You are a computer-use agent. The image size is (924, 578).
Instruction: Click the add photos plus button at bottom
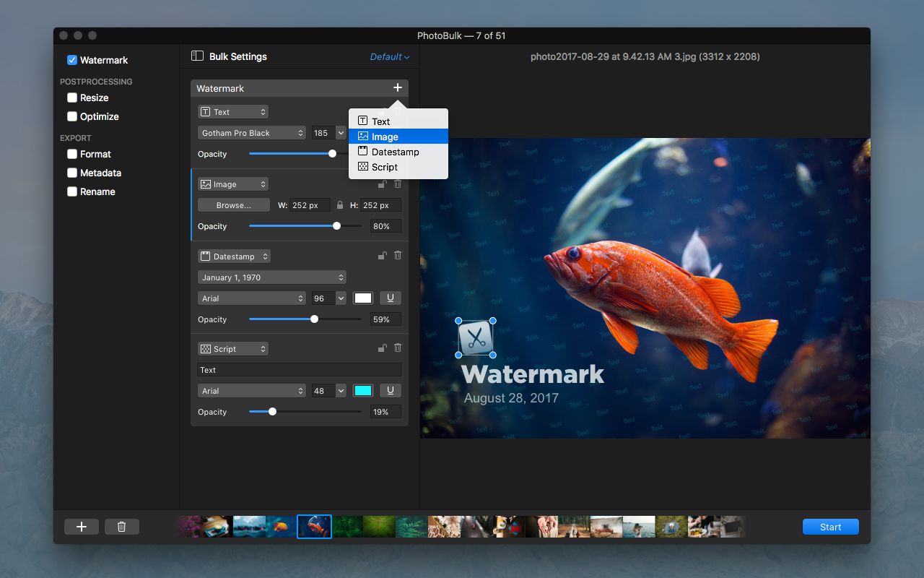82,527
